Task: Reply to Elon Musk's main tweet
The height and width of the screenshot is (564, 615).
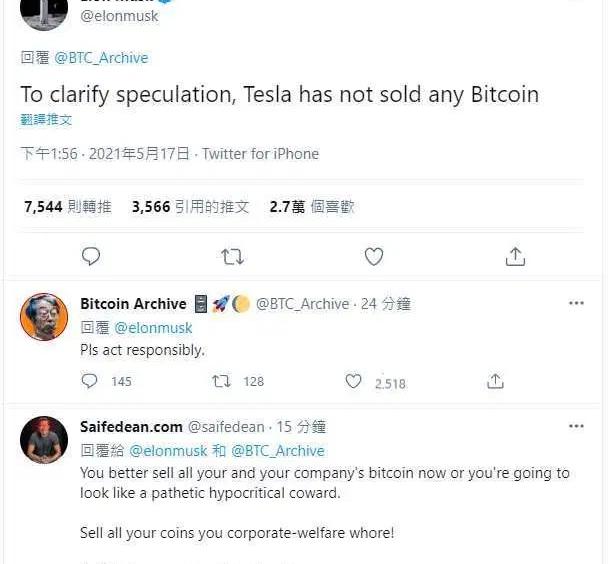Action: click(x=91, y=257)
